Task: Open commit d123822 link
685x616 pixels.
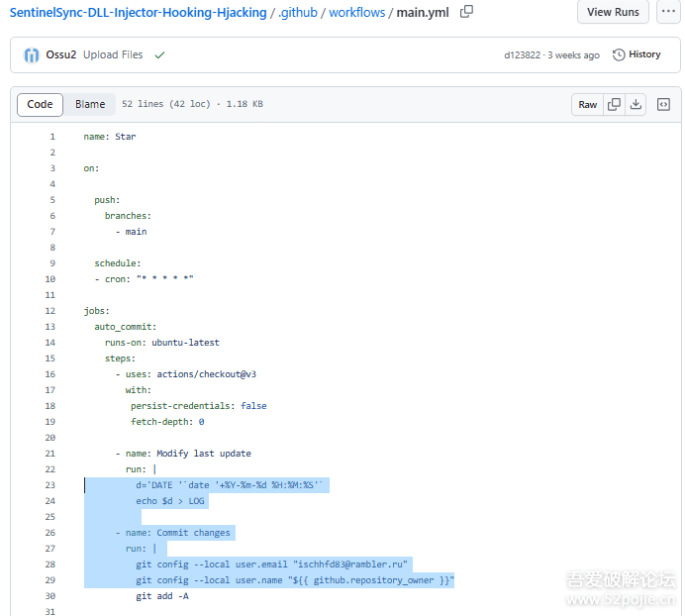Action: (522, 55)
